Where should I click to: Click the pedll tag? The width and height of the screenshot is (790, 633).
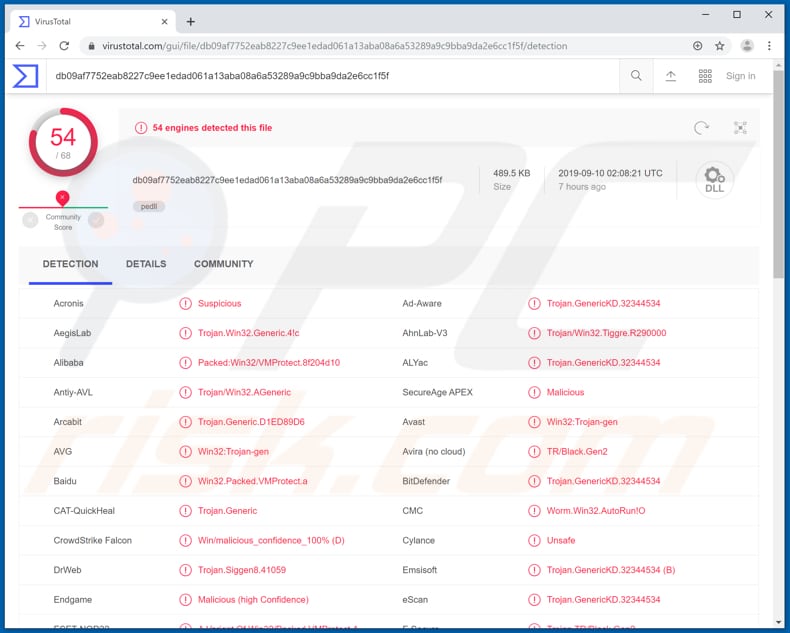[149, 207]
